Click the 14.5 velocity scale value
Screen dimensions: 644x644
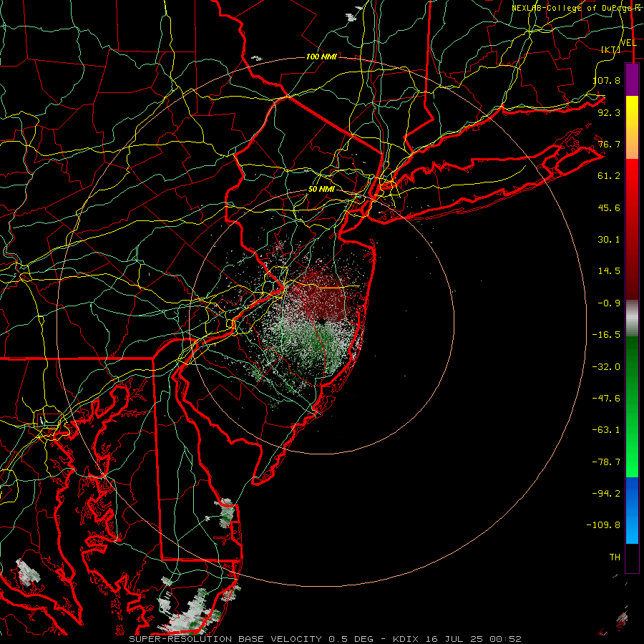(x=609, y=270)
